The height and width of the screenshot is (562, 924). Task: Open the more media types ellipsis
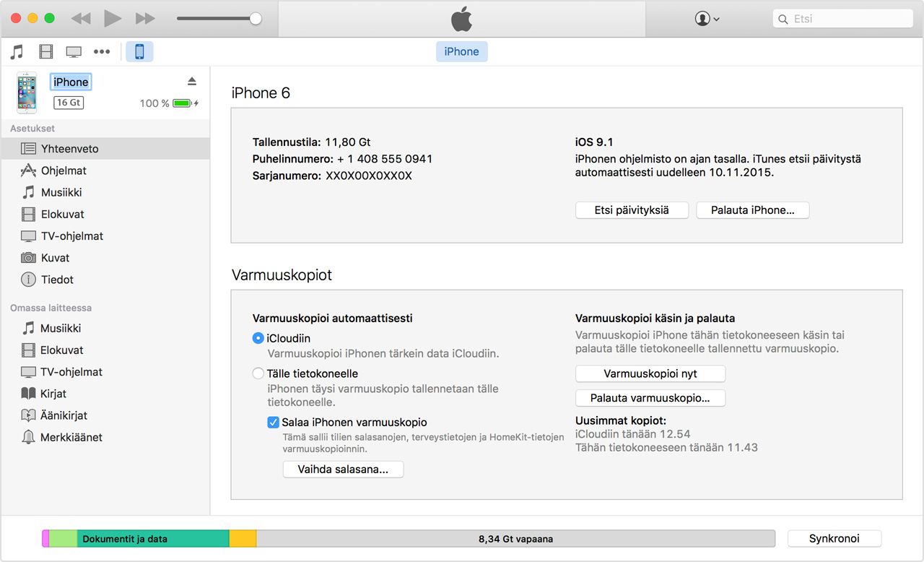(102, 52)
